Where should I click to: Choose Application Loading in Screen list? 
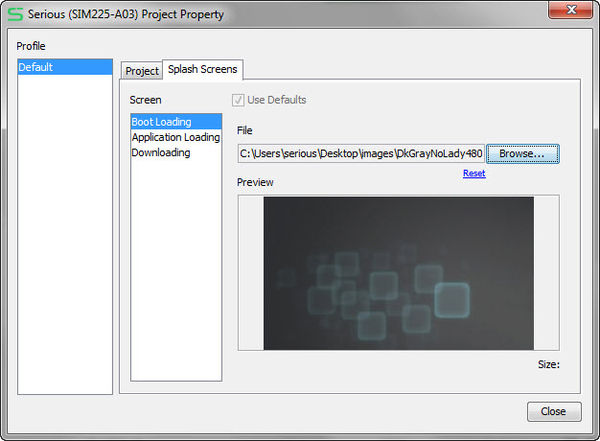point(176,137)
